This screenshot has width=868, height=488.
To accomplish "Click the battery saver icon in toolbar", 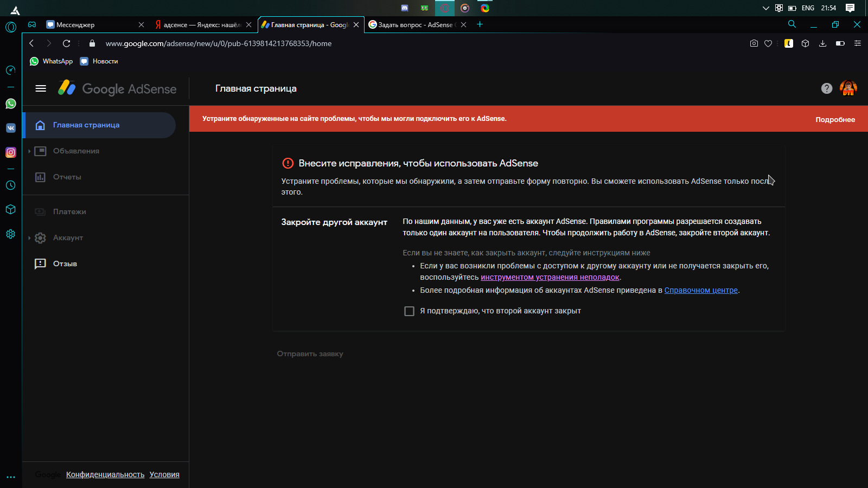I will pyautogui.click(x=840, y=43).
